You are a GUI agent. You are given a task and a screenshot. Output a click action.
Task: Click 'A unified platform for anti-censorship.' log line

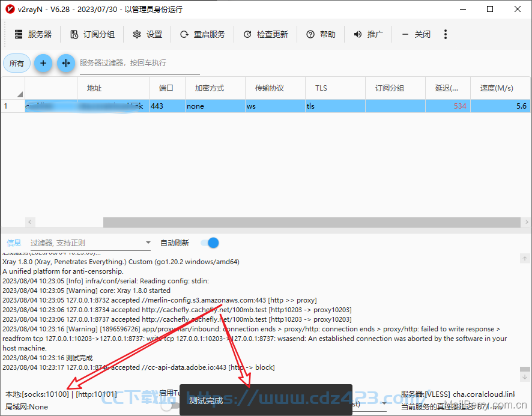tap(63, 271)
